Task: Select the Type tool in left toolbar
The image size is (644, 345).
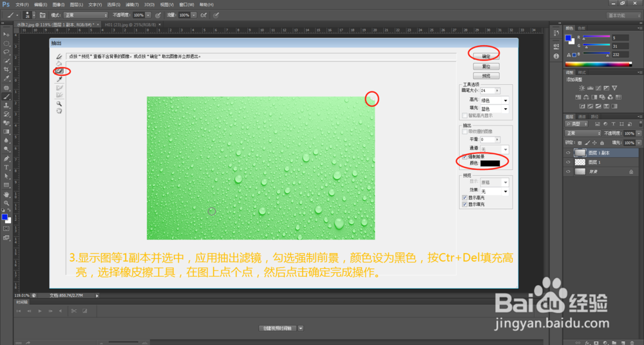Action: click(6, 167)
